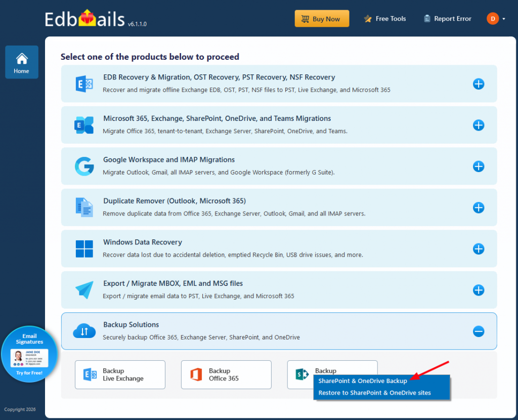Click the Windows logo icon

(84, 249)
